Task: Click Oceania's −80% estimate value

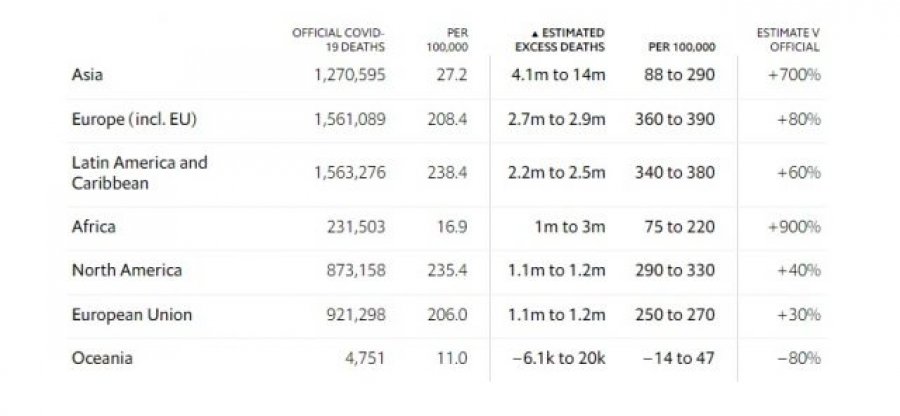Action: pyautogui.click(x=799, y=358)
